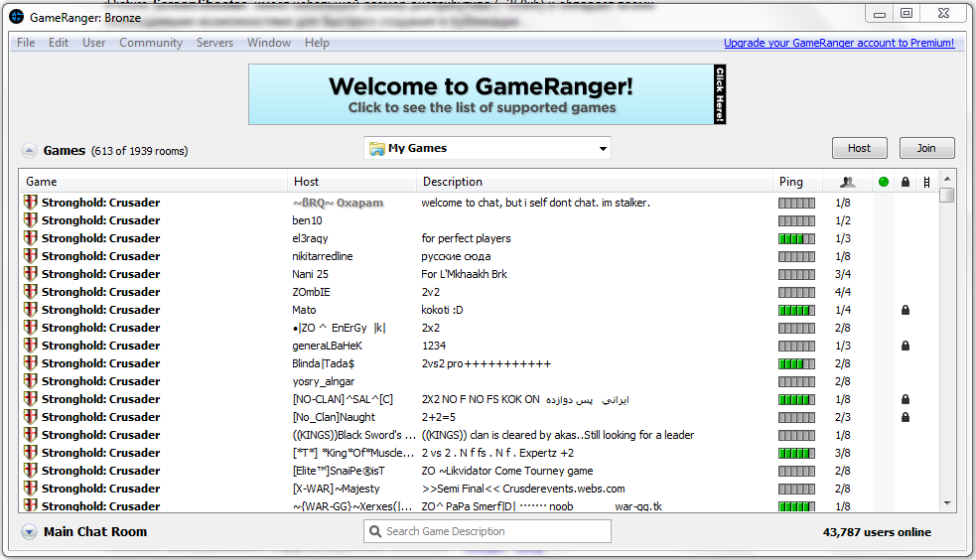Click the ping bar for Blinda|Tada$ game

click(x=796, y=363)
